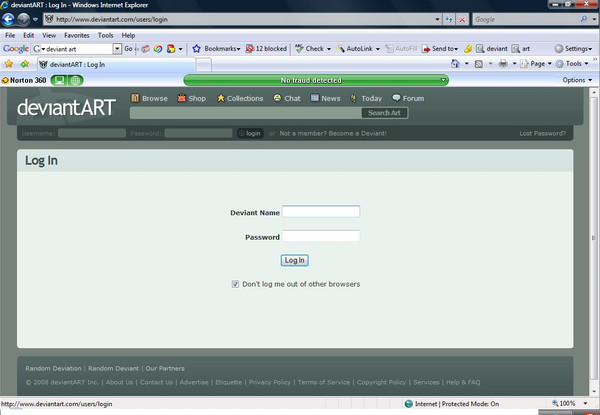Open the command bar Tools dropdown
The height and width of the screenshot is (415, 600).
[x=572, y=64]
